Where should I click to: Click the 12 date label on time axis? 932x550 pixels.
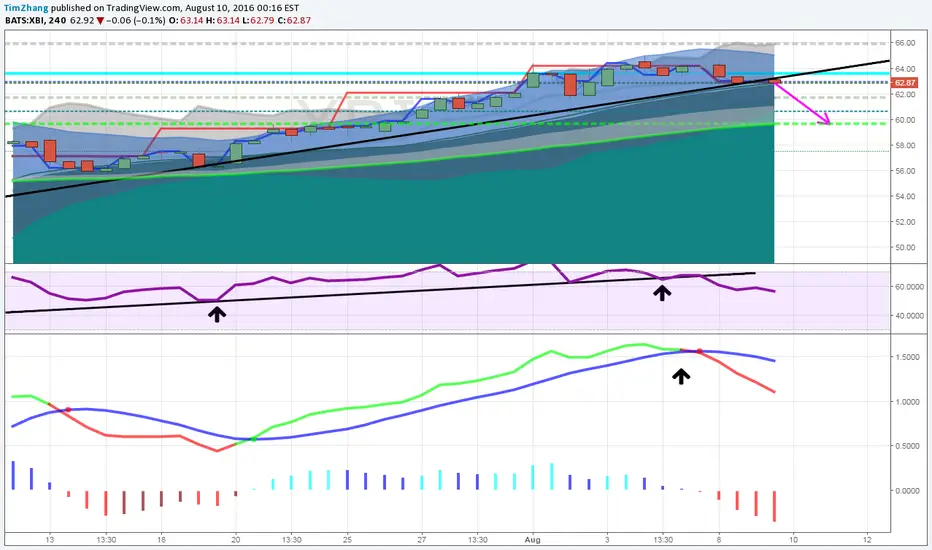pyautogui.click(x=867, y=540)
